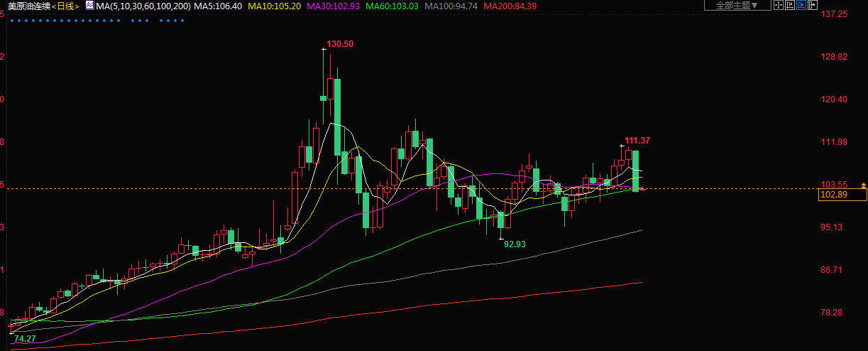Viewport: 868px width, 351px height.
Task: Toggle the blue highlighted chart axis icon
Action: tap(801, 6)
